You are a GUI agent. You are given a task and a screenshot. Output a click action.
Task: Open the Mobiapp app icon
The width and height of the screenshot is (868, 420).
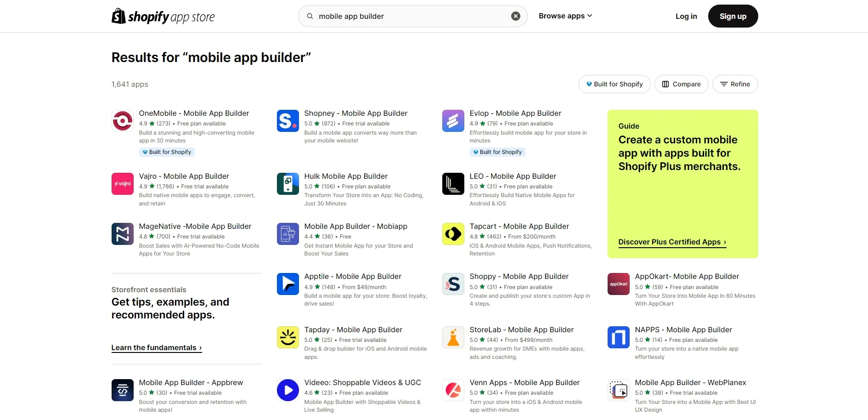288,234
